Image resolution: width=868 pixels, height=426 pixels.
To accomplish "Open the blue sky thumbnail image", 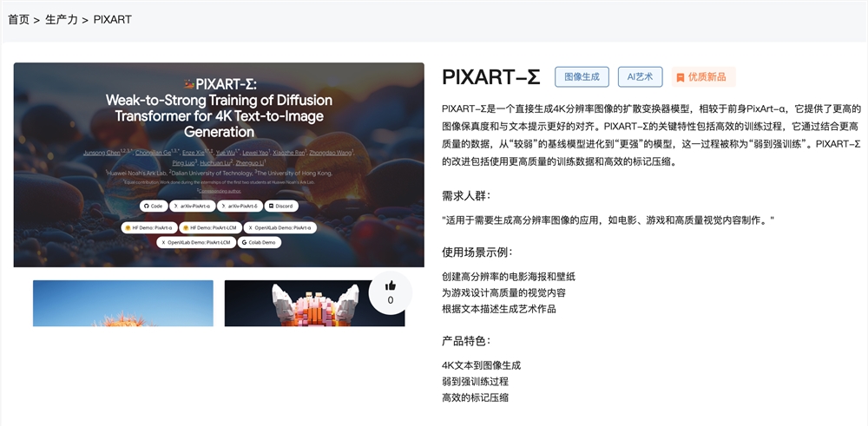I will pyautogui.click(x=123, y=303).
